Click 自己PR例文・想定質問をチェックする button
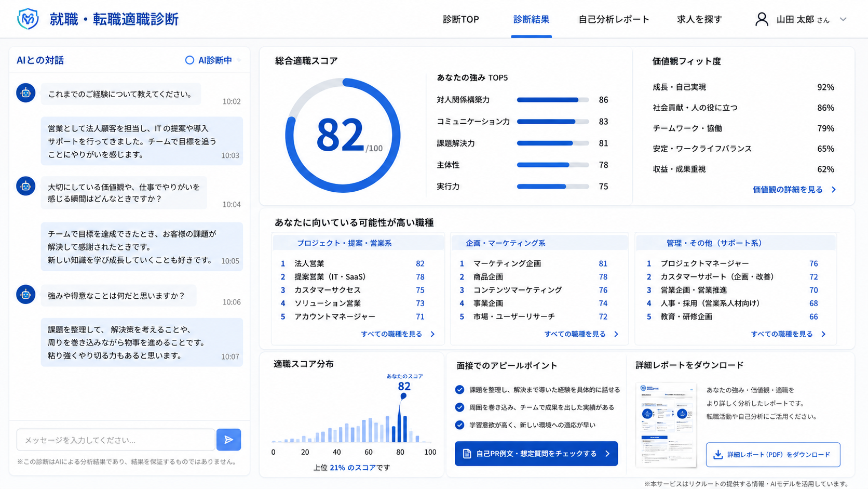 point(536,454)
